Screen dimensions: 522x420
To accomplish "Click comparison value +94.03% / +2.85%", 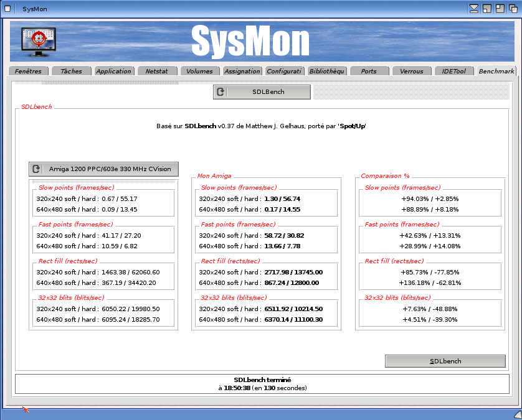I will (430, 199).
